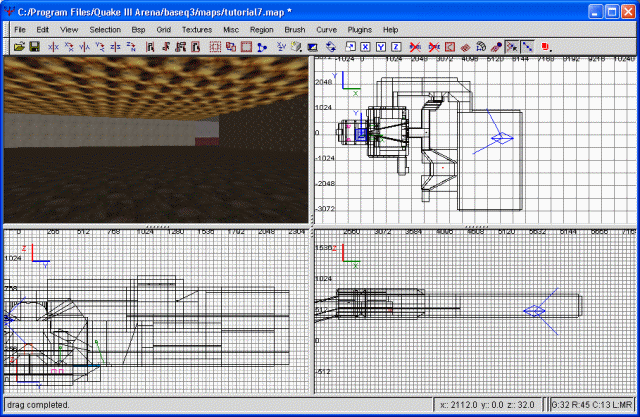This screenshot has width=640, height=417.
Task: Click the main toolbar's left grip handle
Action: coord(7,47)
